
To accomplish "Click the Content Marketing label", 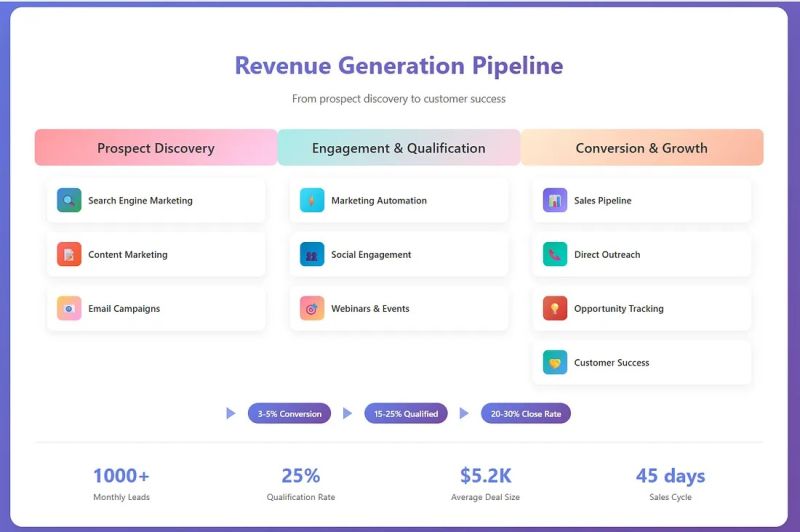I will [128, 255].
